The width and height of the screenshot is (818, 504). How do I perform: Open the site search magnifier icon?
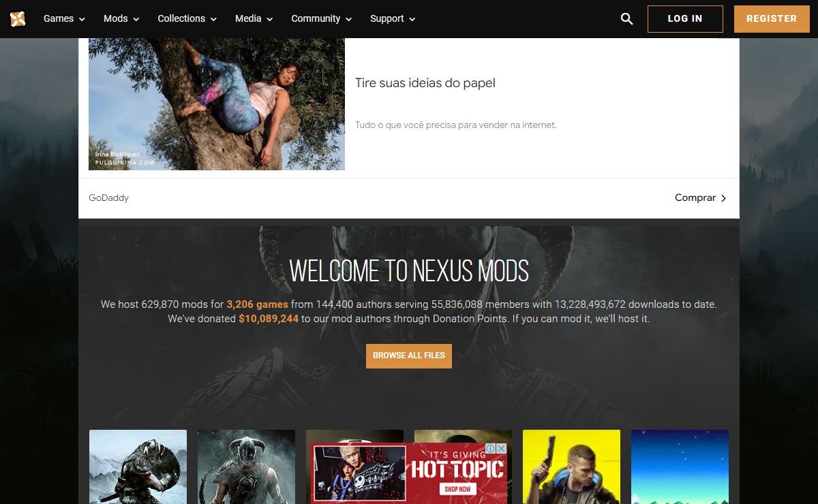(x=627, y=19)
